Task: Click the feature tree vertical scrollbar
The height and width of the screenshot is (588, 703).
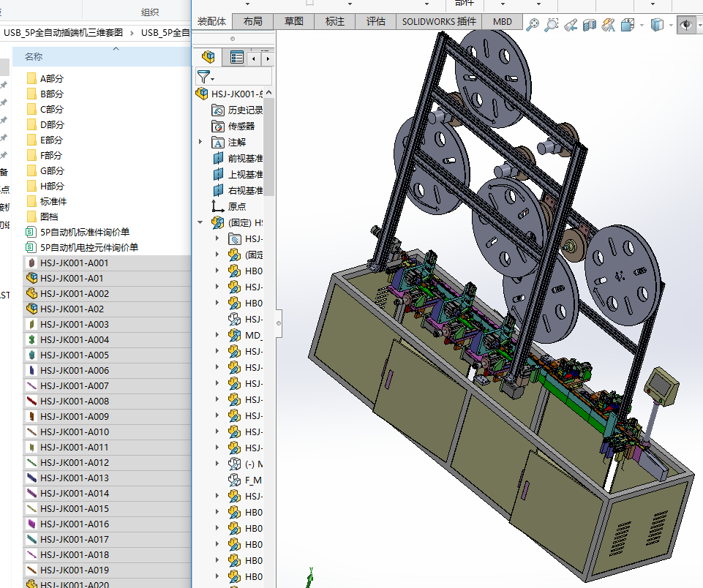Action: click(268, 146)
